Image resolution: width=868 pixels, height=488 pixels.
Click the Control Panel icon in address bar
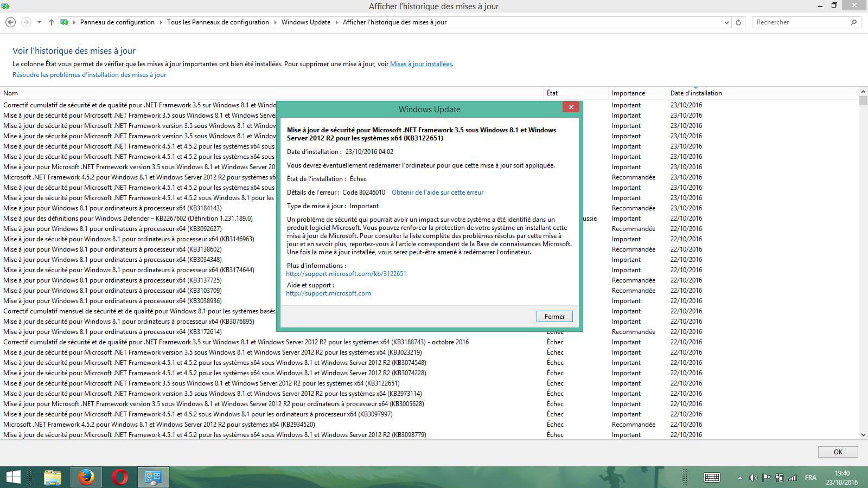65,22
